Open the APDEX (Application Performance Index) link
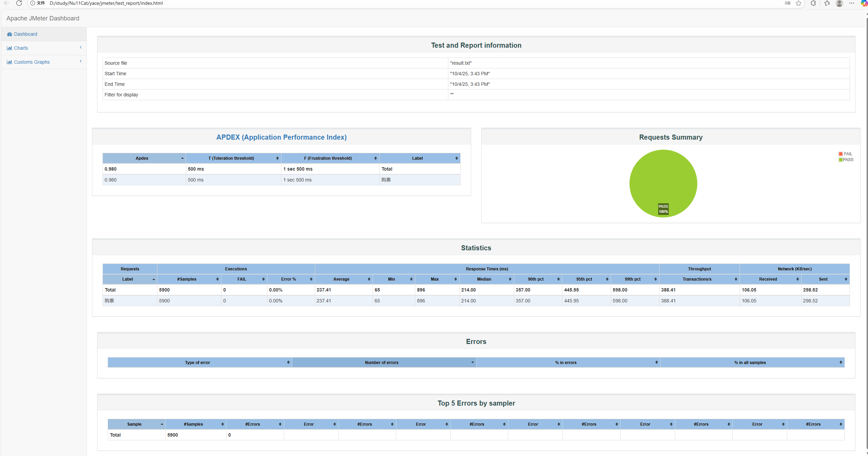Viewport: 868px width, 456px height. pyautogui.click(x=281, y=137)
